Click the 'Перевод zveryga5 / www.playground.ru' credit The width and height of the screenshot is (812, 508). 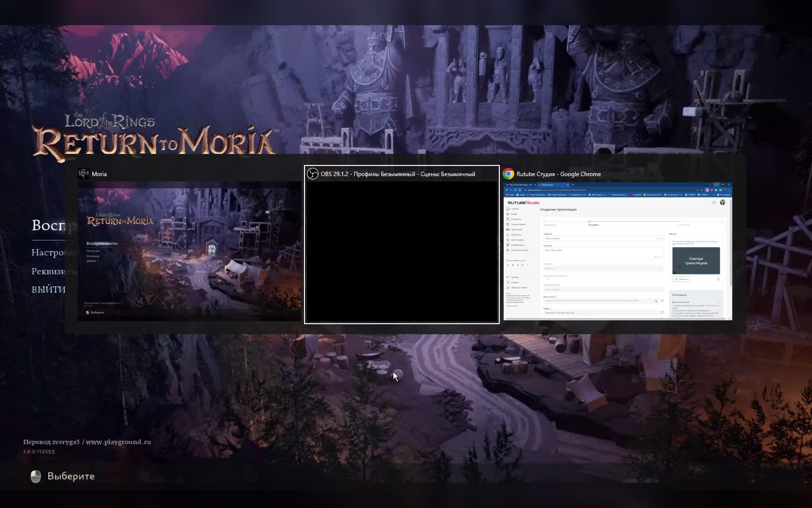[87, 442]
